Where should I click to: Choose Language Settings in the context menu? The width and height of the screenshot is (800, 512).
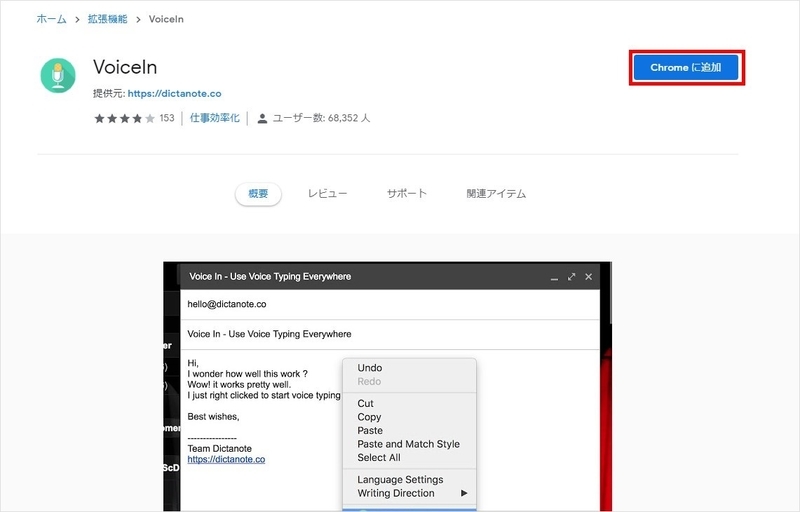tap(401, 480)
